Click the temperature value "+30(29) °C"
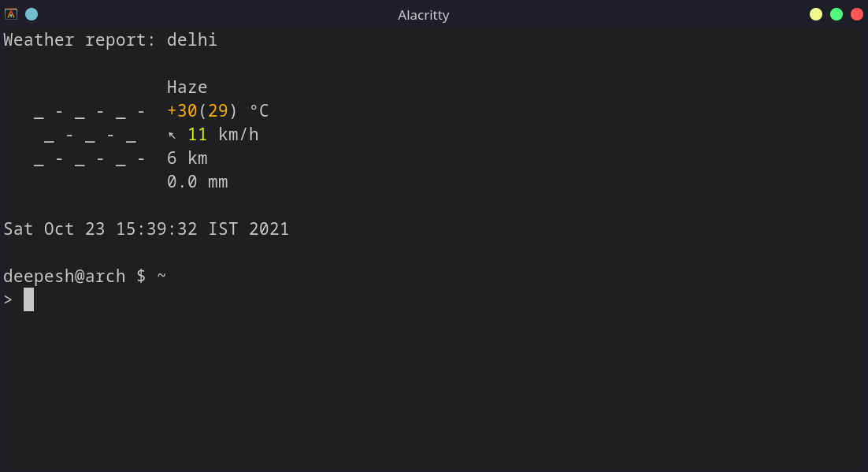 217,111
